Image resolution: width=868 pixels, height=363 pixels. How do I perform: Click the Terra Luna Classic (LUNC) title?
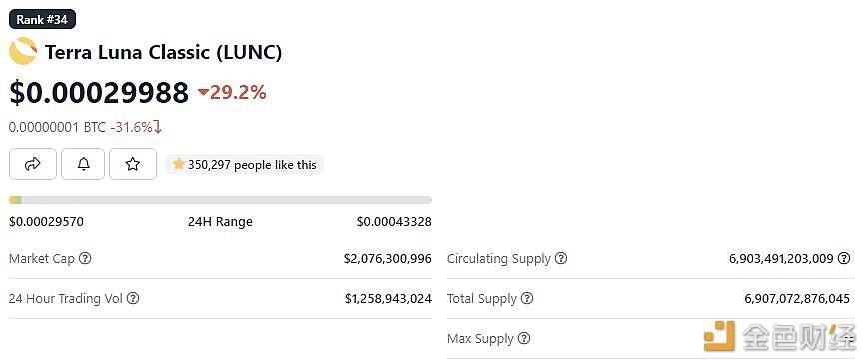tap(163, 52)
